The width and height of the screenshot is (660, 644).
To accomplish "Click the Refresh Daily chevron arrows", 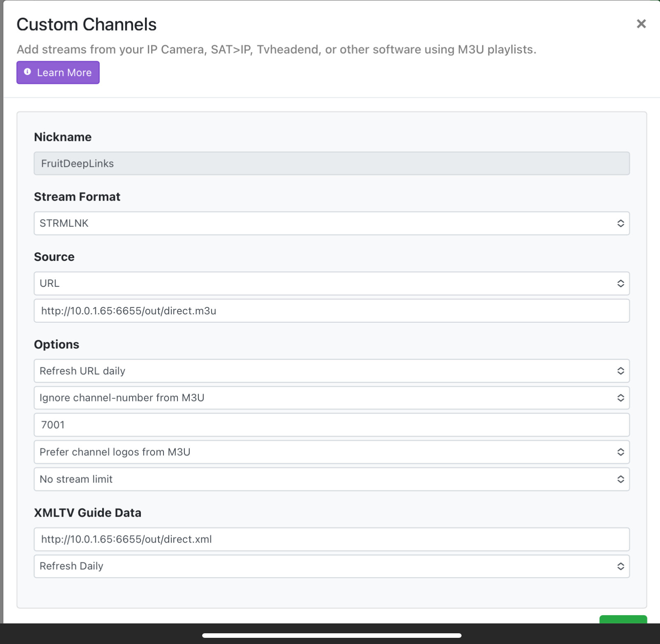I will pyautogui.click(x=620, y=566).
